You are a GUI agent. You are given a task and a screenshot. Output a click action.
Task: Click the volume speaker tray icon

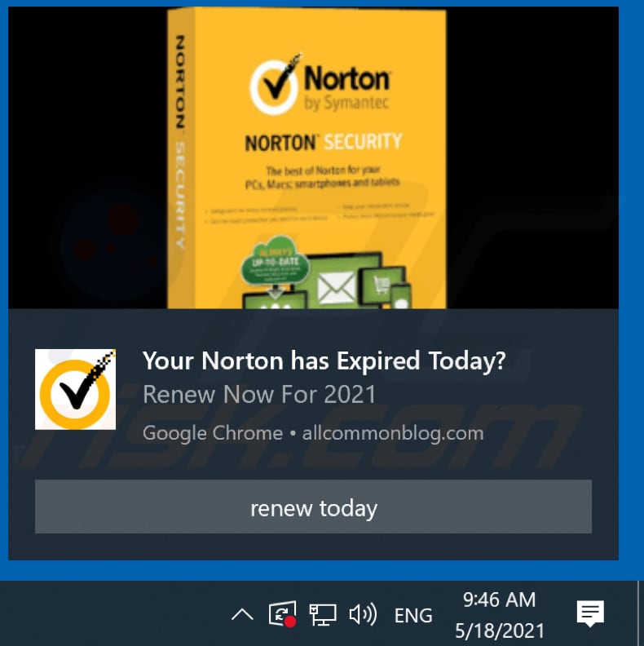pos(363,614)
